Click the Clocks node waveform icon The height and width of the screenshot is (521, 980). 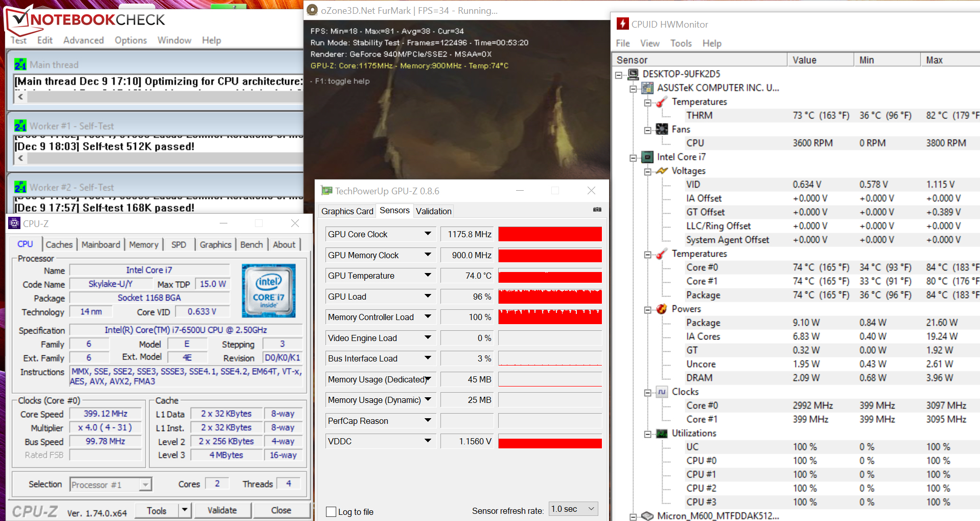pos(662,392)
